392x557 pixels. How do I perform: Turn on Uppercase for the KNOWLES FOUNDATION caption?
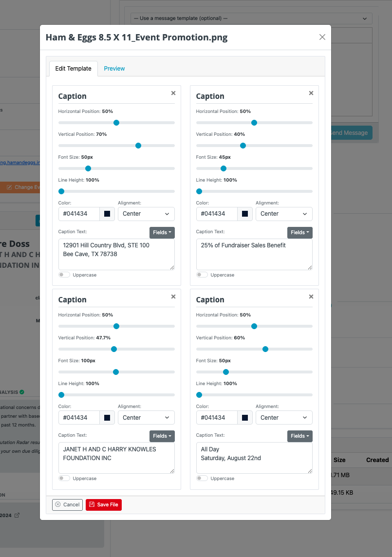pyautogui.click(x=64, y=479)
